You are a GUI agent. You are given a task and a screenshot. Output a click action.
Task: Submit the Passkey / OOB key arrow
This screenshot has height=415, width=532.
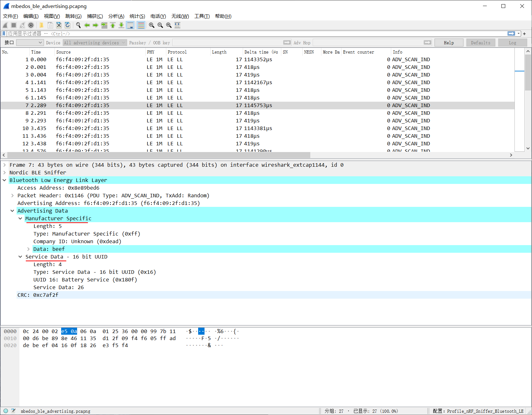(287, 43)
